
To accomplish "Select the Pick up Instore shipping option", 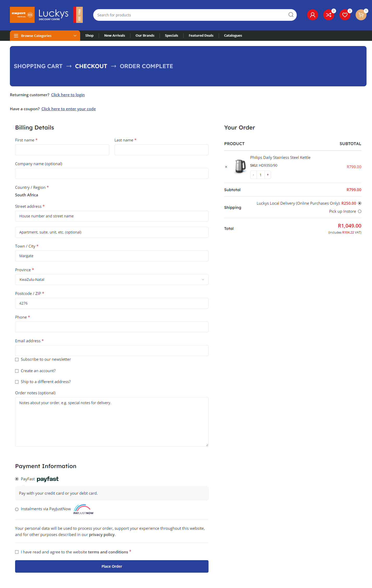I will tap(360, 211).
